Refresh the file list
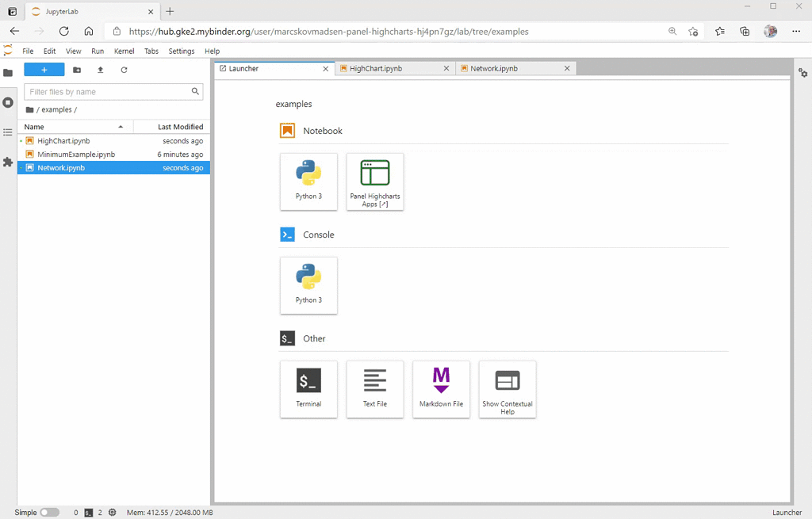Image resolution: width=812 pixels, height=519 pixels. [x=123, y=70]
